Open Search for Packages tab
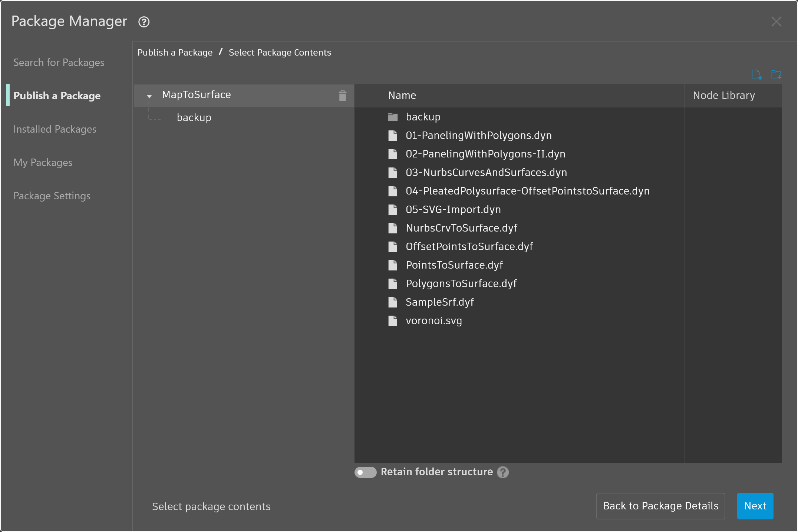 pyautogui.click(x=59, y=62)
